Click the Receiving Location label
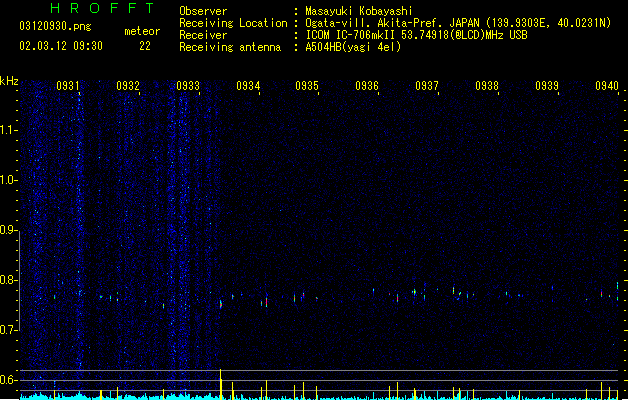Screen dimensions: 629x400 [233, 23]
